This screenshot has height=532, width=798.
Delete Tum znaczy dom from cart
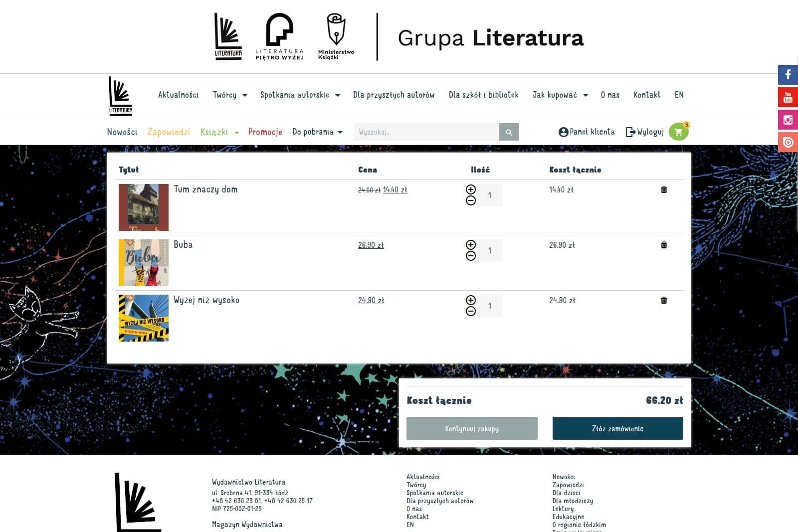[x=664, y=190]
